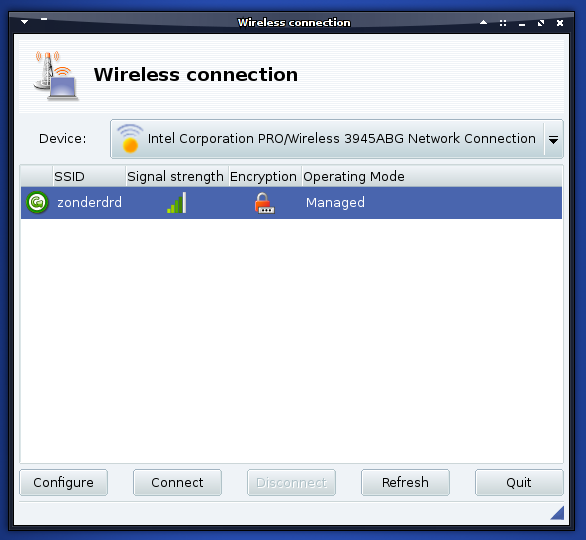Screen dimensions: 586x540
Task: Click the red padlock encryption icon
Action: 264,203
